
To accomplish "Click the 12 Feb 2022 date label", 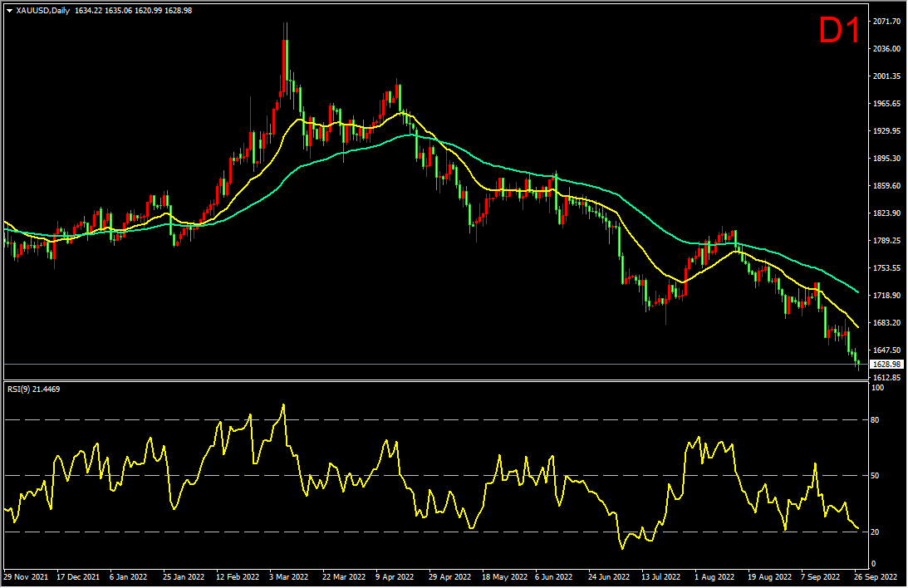I will click(238, 577).
